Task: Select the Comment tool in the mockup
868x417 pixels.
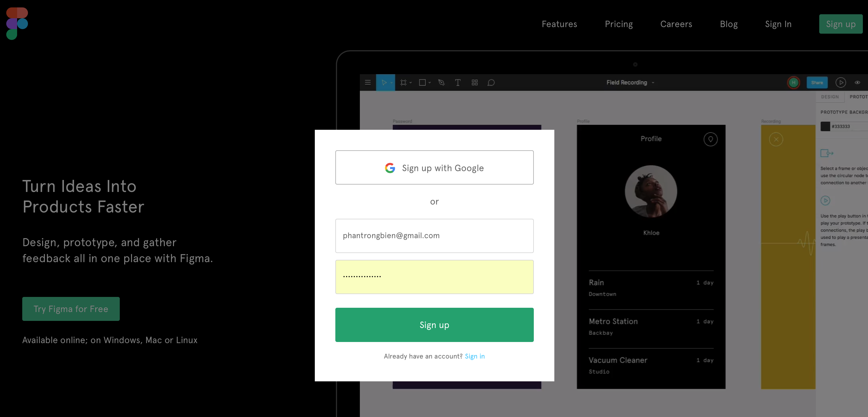Action: tap(491, 82)
